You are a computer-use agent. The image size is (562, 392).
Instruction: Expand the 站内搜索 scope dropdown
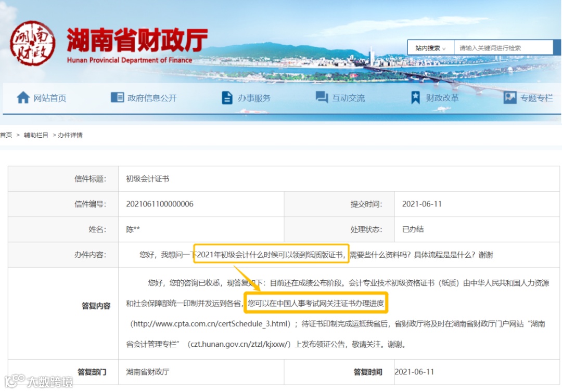430,48
